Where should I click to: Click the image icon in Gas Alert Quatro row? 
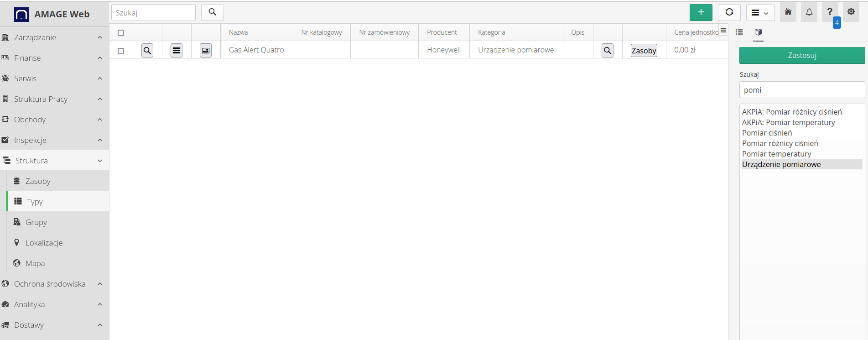point(206,50)
